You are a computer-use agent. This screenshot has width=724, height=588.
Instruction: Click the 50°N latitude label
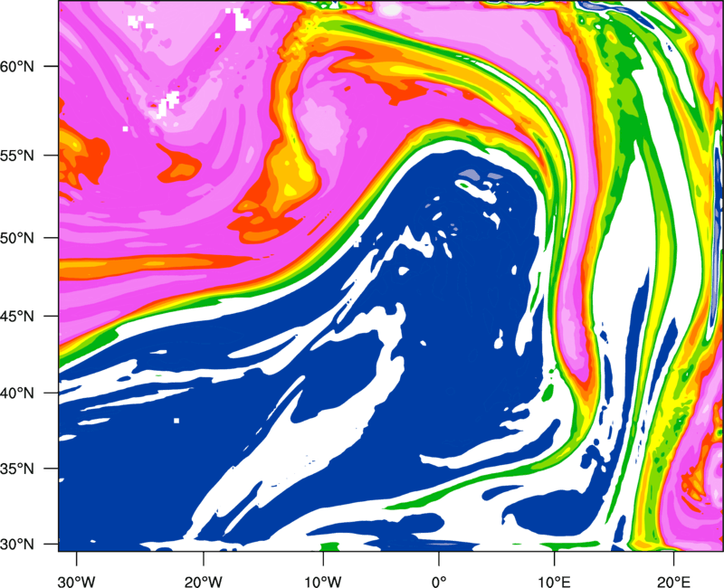point(17,238)
